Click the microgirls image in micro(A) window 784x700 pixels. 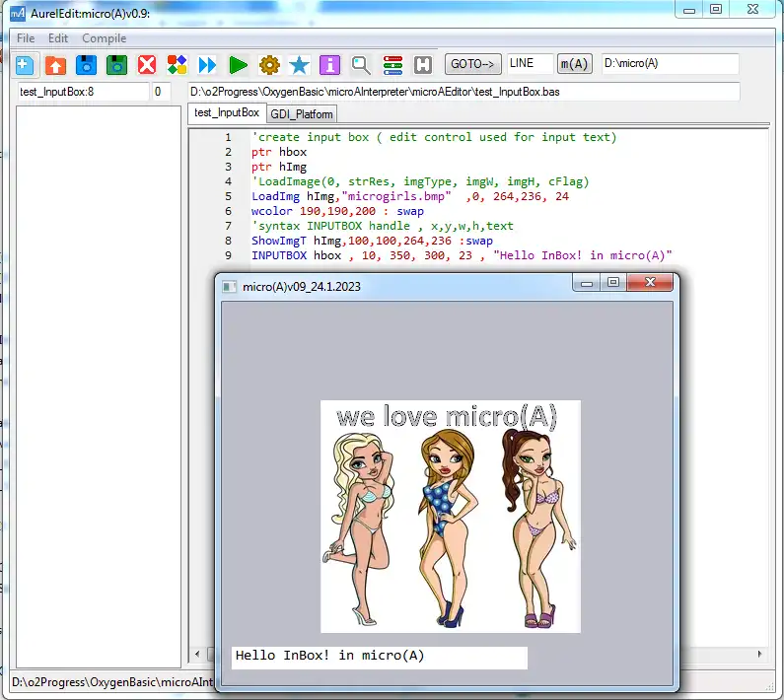click(x=451, y=517)
